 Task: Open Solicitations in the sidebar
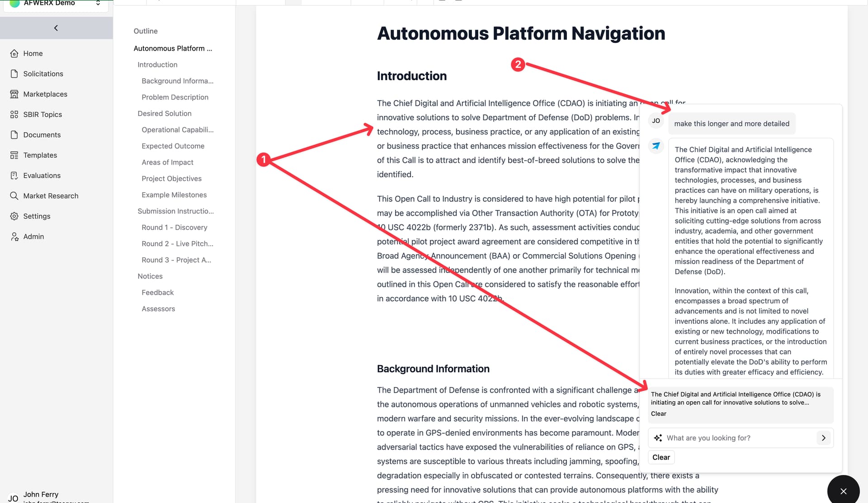point(43,74)
